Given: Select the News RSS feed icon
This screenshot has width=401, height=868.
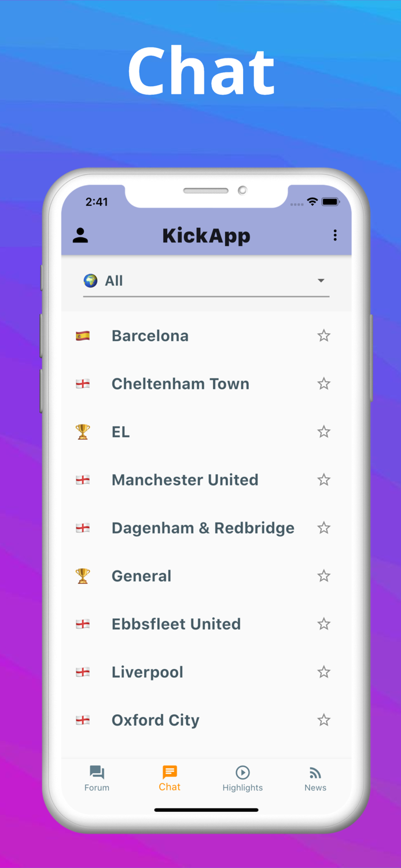Looking at the screenshot, I should coord(315,771).
